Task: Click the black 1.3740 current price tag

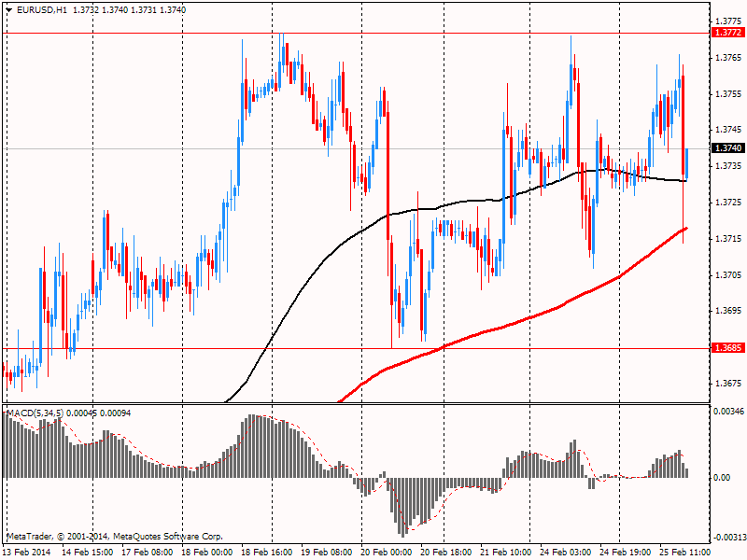Action: tap(727, 148)
